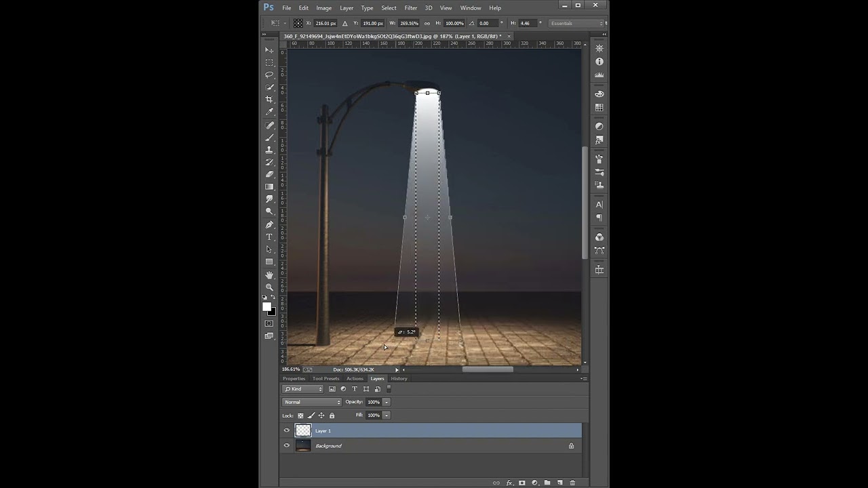868x488 pixels.
Task: Select the Gradient tool
Action: (269, 187)
